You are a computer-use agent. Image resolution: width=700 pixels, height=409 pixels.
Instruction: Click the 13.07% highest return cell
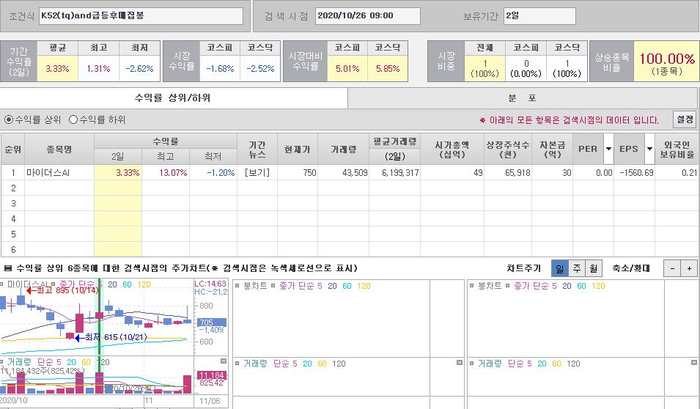pyautogui.click(x=166, y=173)
